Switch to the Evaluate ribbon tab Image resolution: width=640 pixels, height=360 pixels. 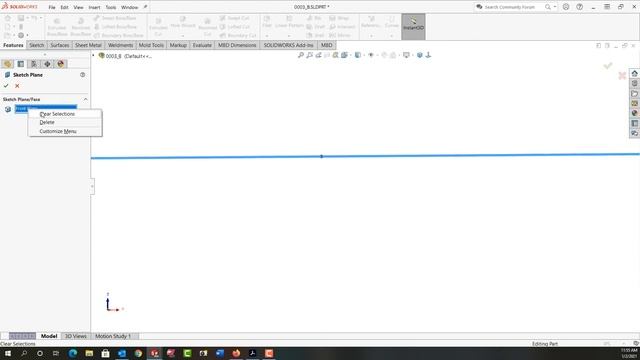(202, 45)
